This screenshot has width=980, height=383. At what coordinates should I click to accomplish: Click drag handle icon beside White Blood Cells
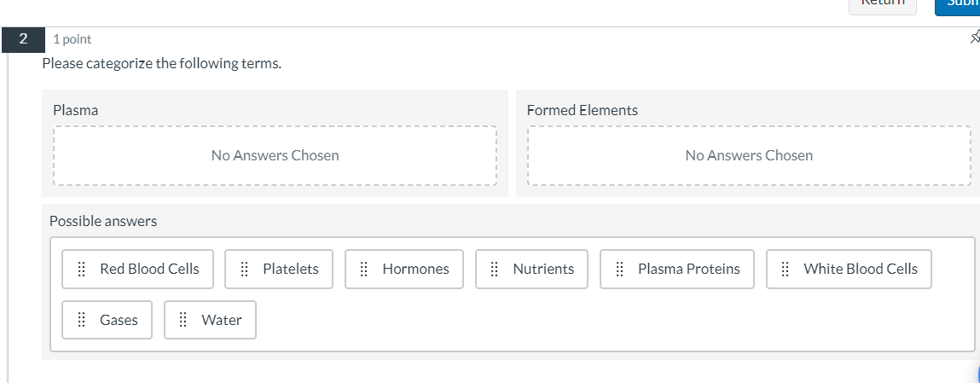click(786, 270)
